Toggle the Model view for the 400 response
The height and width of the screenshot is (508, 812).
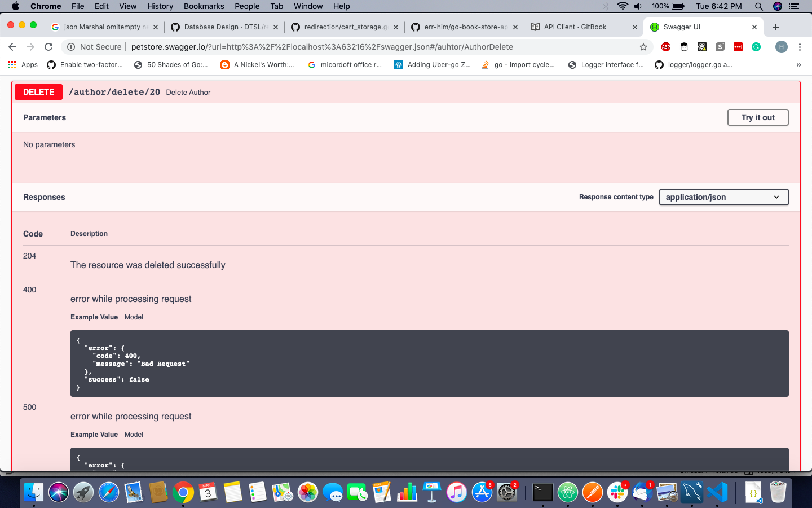click(134, 317)
